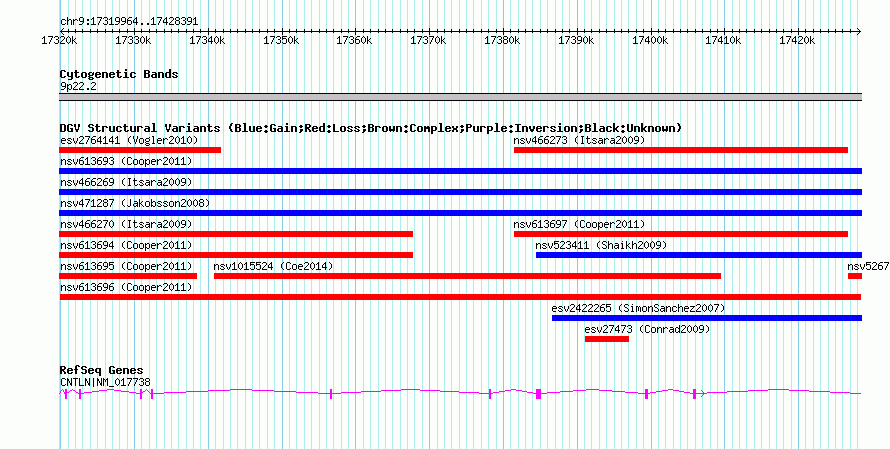Click the esv2422265 blue gain bar
This screenshot has width=890, height=449.
point(707,318)
